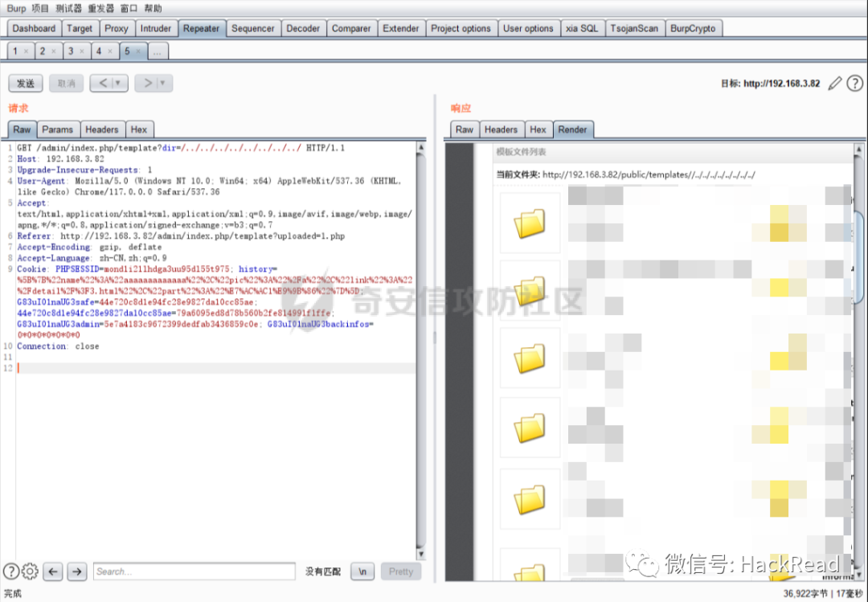868x602 pixels.
Task: Close repeater tab 4
Action: click(x=109, y=51)
